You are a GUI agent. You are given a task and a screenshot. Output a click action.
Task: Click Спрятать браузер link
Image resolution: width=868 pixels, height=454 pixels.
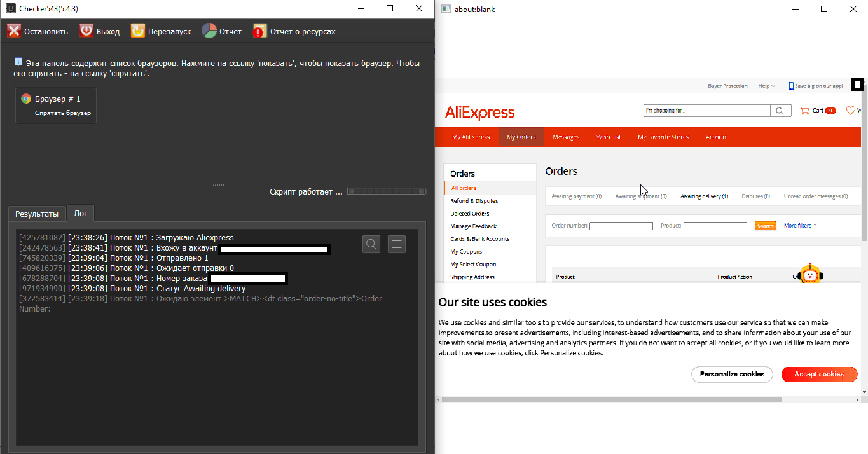tap(63, 113)
